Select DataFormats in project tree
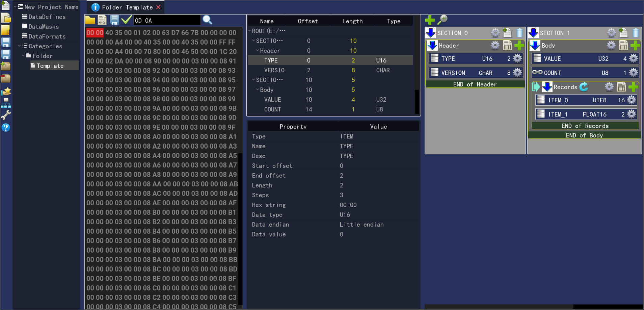Image resolution: width=644 pixels, height=310 pixels. click(47, 36)
